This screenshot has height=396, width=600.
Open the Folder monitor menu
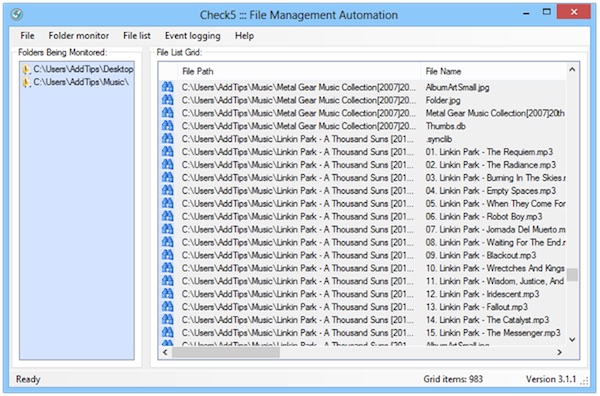point(78,36)
